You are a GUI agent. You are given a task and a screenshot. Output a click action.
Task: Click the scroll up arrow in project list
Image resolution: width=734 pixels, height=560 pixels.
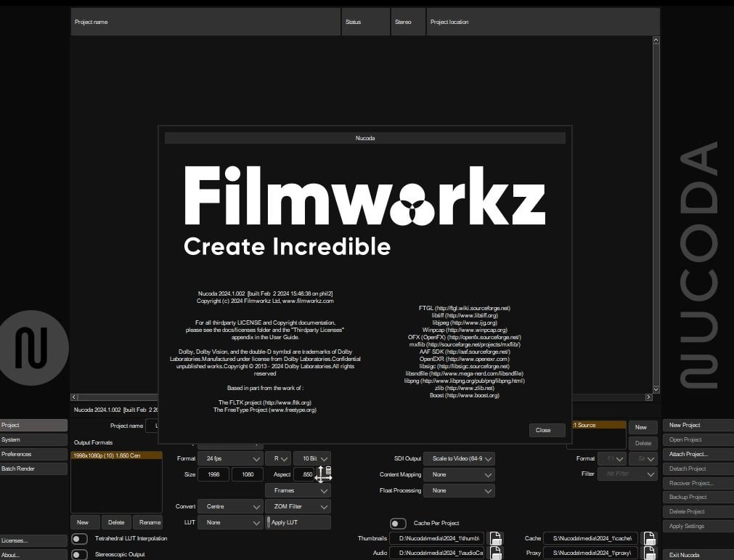coord(656,40)
